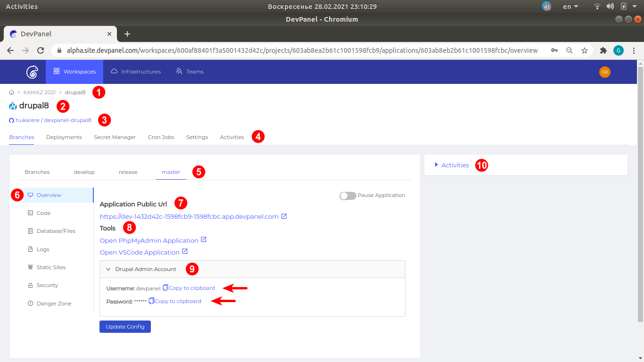Open PhpMyAdmin Application
The height and width of the screenshot is (362, 644).
point(149,240)
